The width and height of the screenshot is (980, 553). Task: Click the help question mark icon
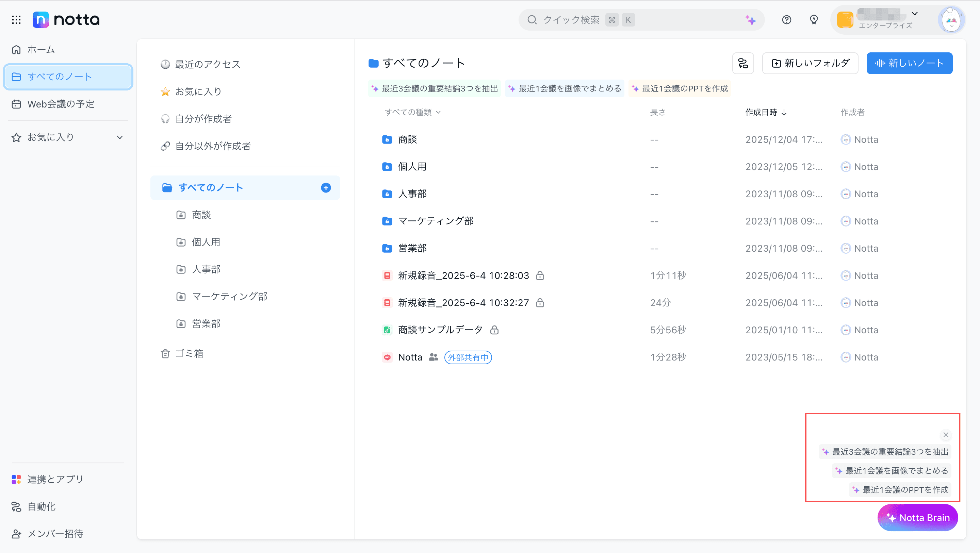coord(786,20)
